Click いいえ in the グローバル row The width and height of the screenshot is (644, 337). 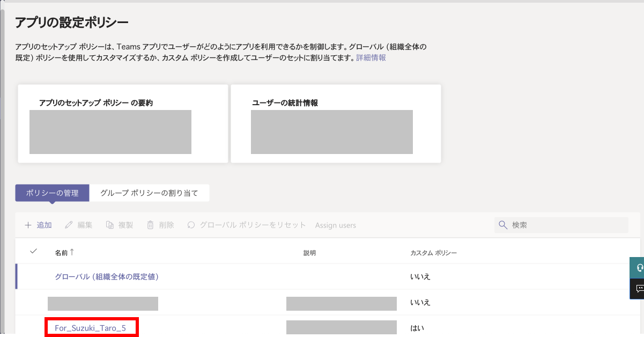[x=420, y=277]
